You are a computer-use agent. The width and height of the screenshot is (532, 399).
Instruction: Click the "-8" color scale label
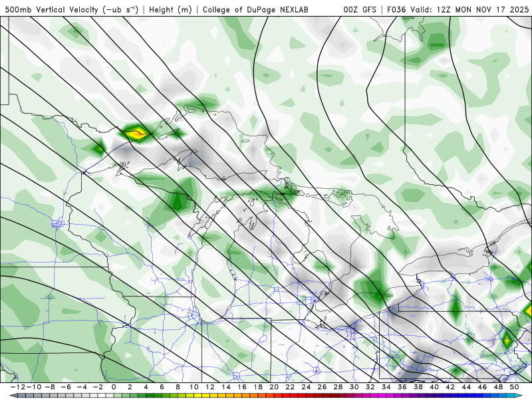pos(49,387)
